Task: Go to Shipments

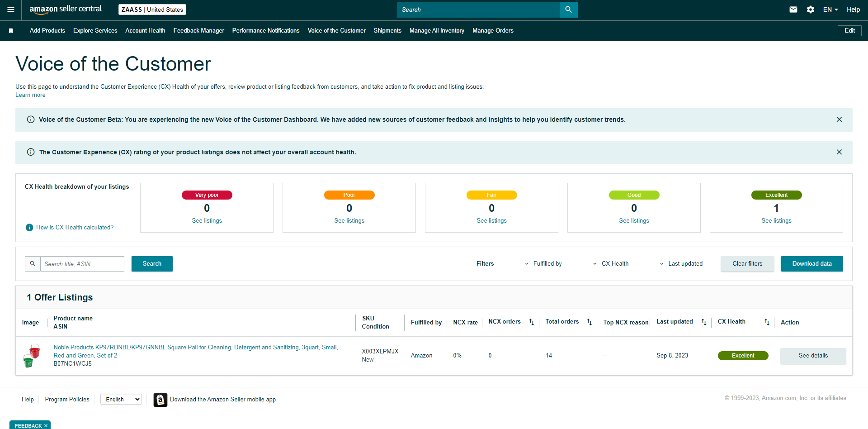Action: coord(387,31)
